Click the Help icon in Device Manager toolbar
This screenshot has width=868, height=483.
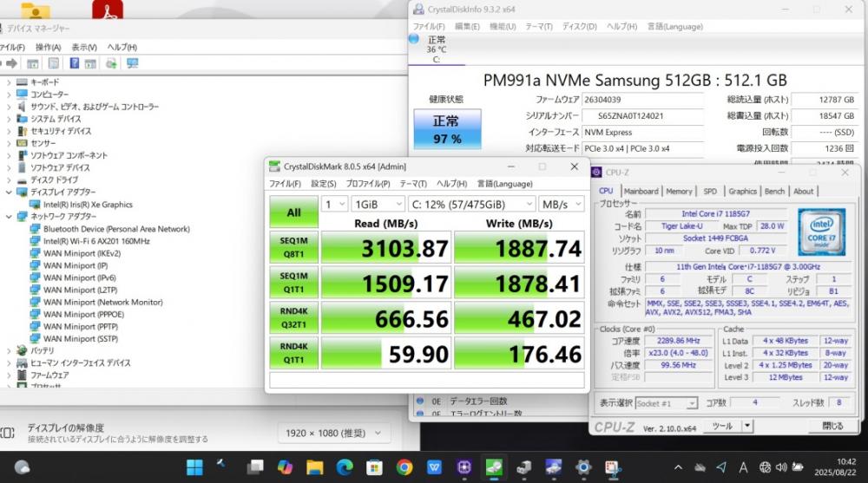74,63
